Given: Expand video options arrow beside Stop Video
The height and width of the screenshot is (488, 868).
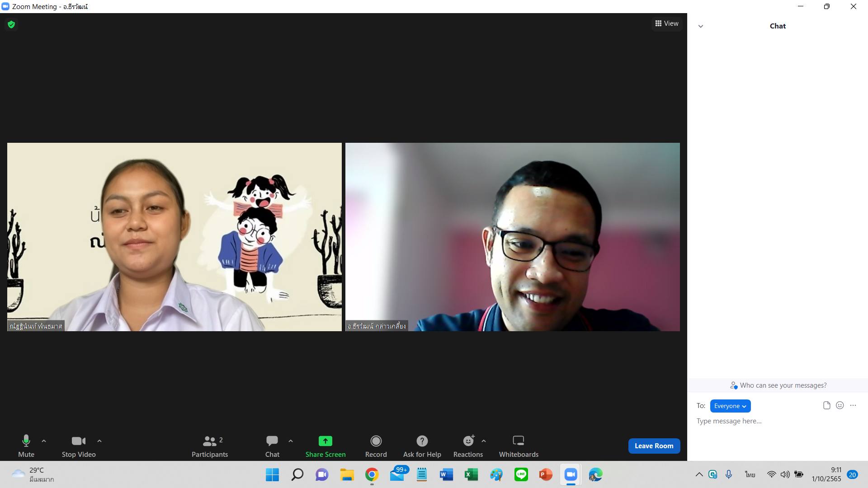Looking at the screenshot, I should pos(99,441).
